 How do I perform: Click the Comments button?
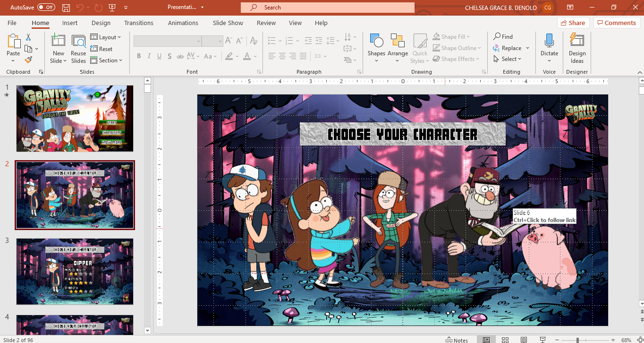[617, 23]
